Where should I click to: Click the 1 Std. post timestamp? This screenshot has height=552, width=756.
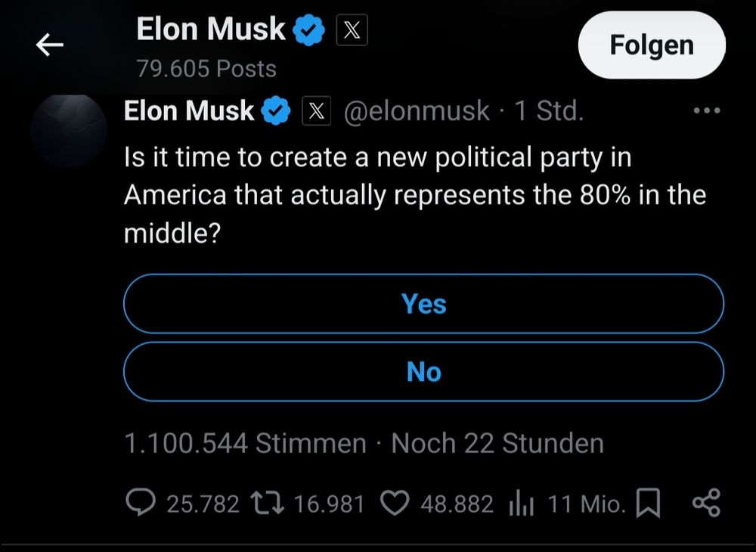click(x=549, y=111)
